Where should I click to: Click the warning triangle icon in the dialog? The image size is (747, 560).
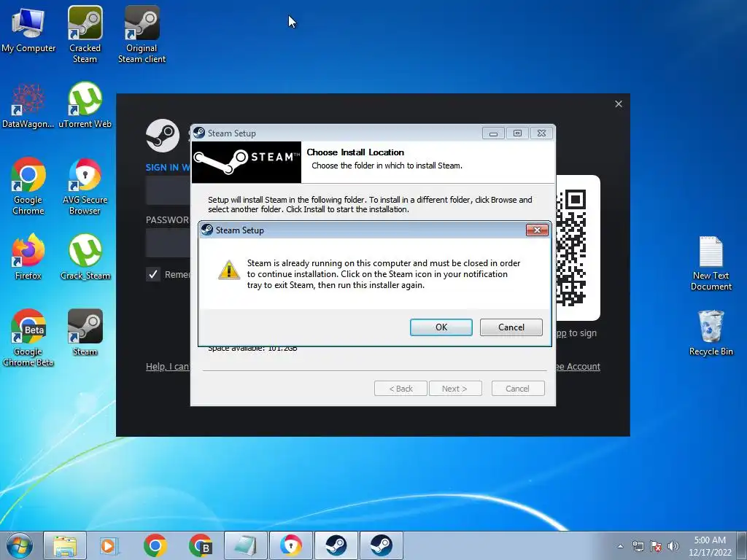228,270
